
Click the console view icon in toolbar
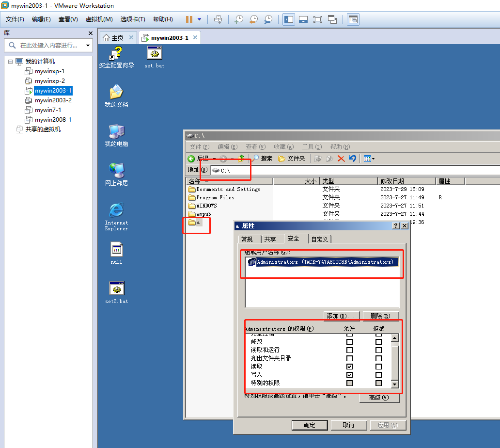(353, 19)
